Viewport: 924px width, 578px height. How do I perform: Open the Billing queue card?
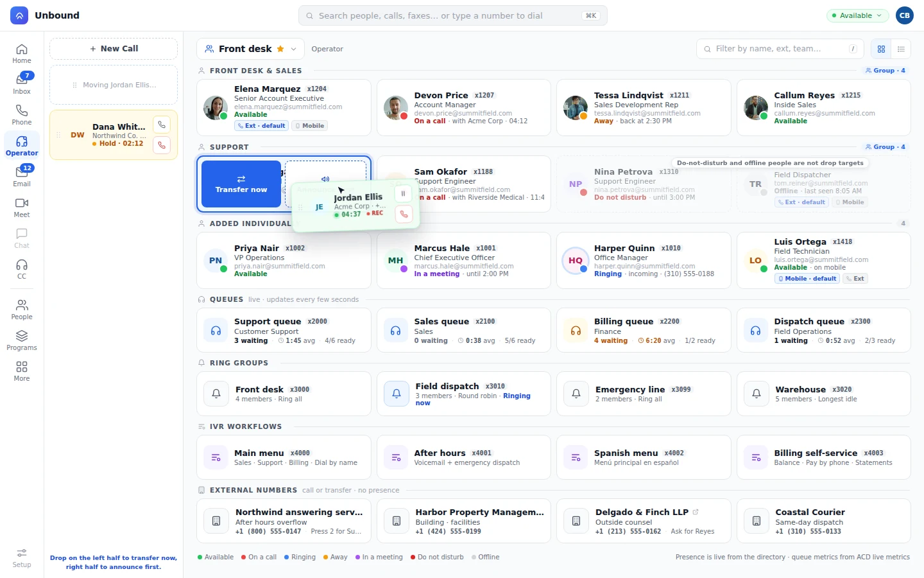(644, 330)
